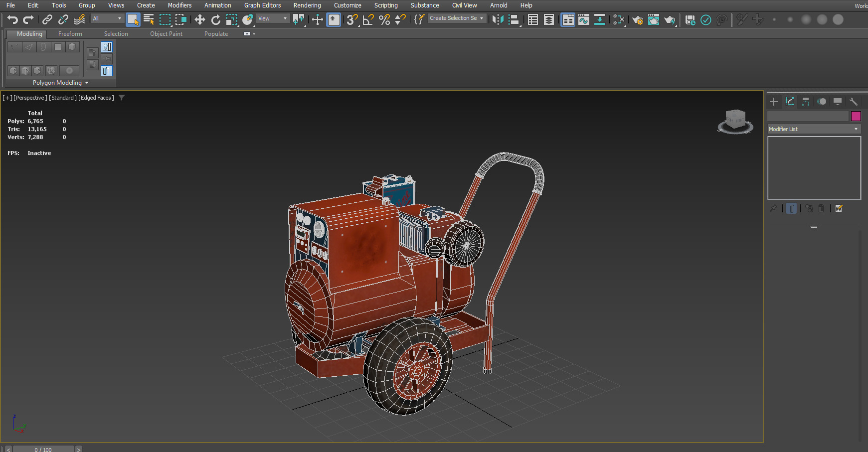Open the Select by Name dialog
The image size is (868, 452).
149,19
